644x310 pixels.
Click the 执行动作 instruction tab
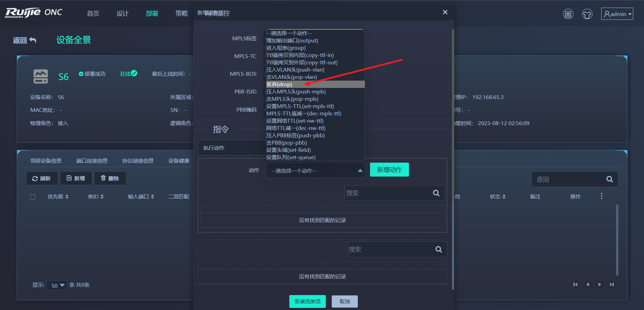point(232,148)
